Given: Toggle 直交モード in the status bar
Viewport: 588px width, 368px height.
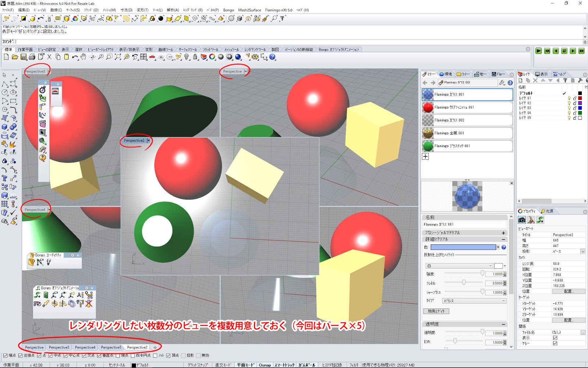Looking at the screenshot, I should point(223,365).
